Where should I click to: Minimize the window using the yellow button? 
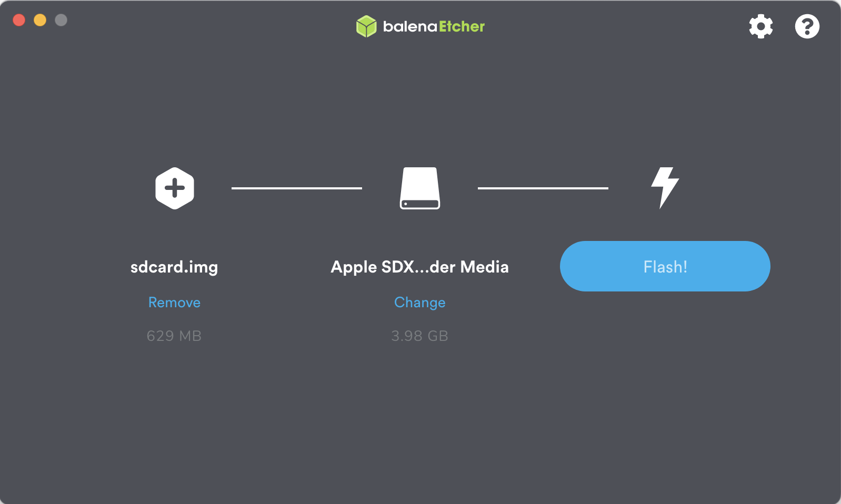click(x=40, y=20)
